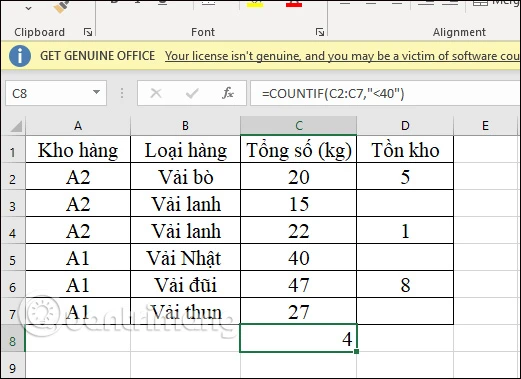Click the blue info icon in the banner
Screen dimensions: 521x379
click(x=20, y=56)
